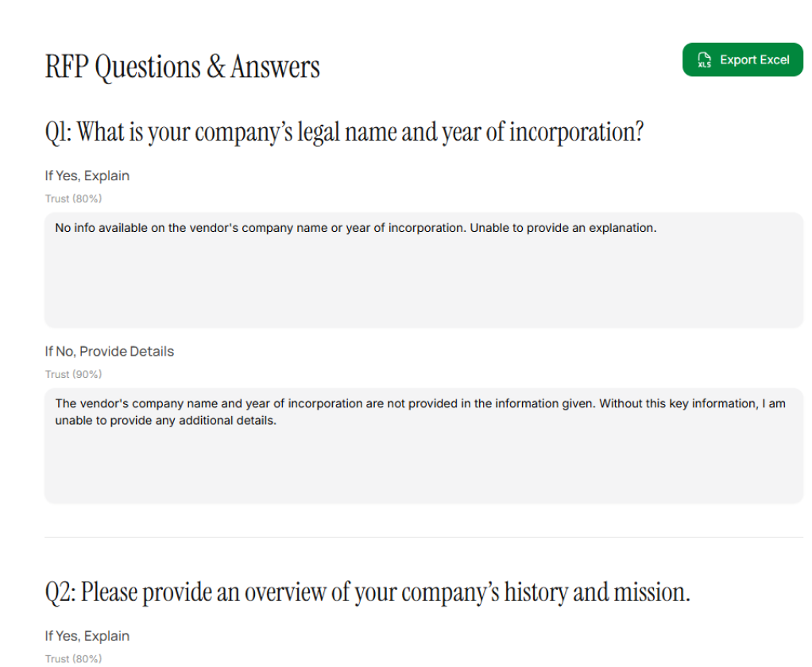Click the 'Export Excel' label text
Image resolution: width=812 pixels, height=667 pixels.
[x=755, y=60]
